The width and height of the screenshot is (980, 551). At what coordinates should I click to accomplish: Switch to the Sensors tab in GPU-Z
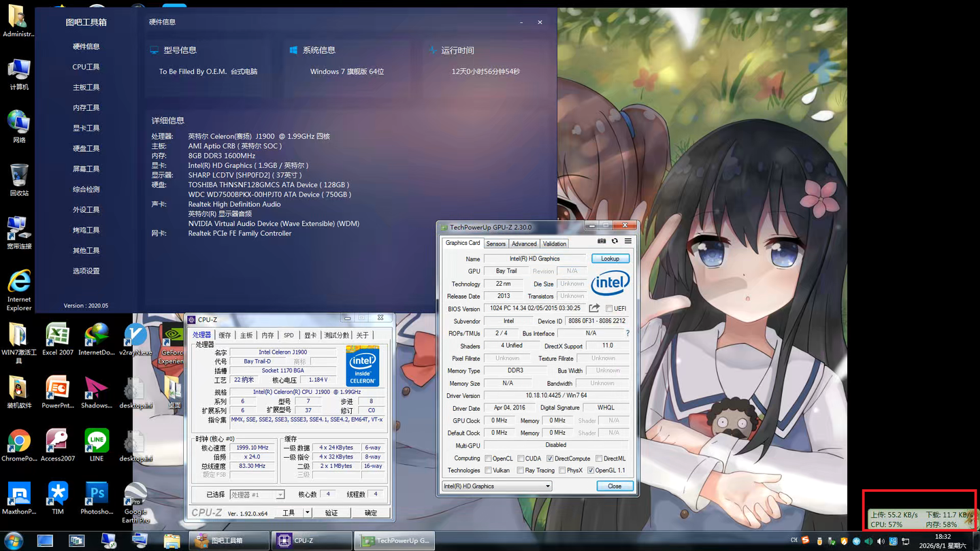495,244
